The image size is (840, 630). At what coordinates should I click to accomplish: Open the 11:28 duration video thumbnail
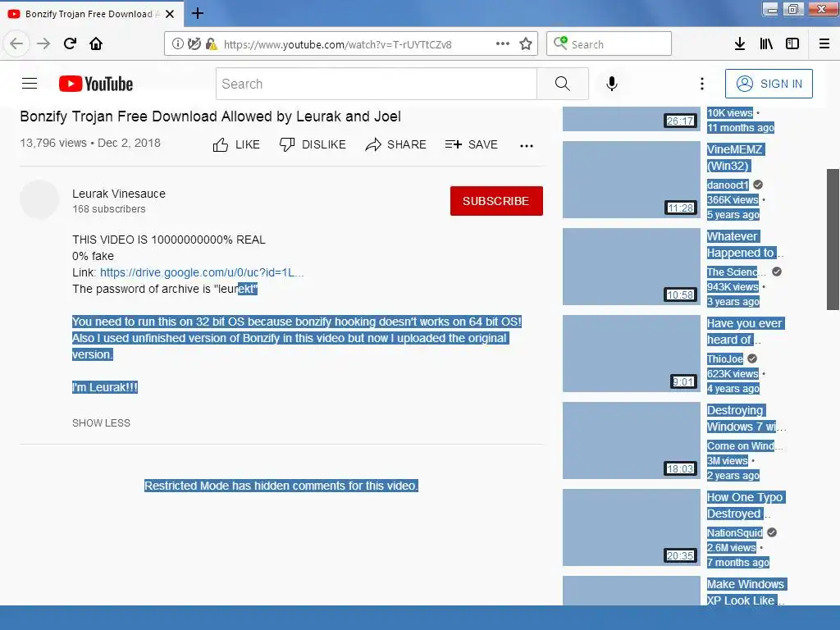[631, 180]
